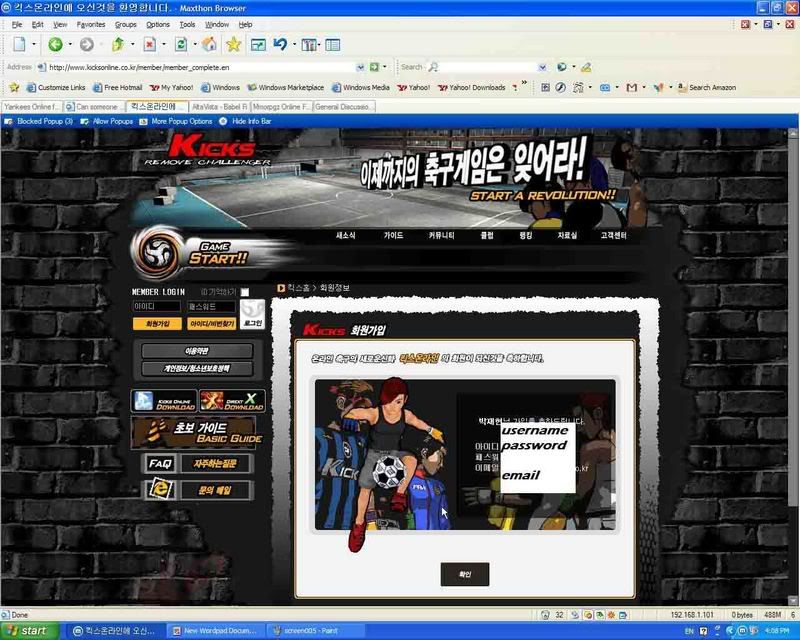Click the ID input field in Member Login

coord(156,307)
